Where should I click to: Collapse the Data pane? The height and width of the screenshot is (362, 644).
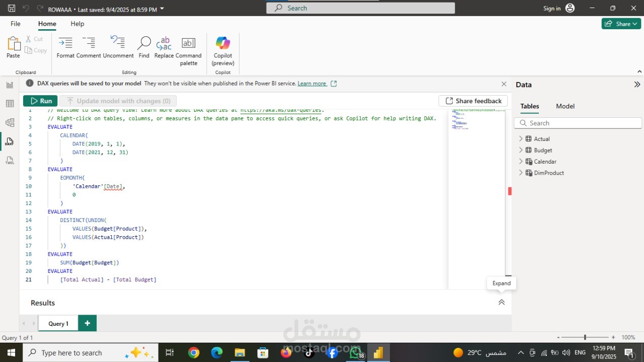coord(637,85)
